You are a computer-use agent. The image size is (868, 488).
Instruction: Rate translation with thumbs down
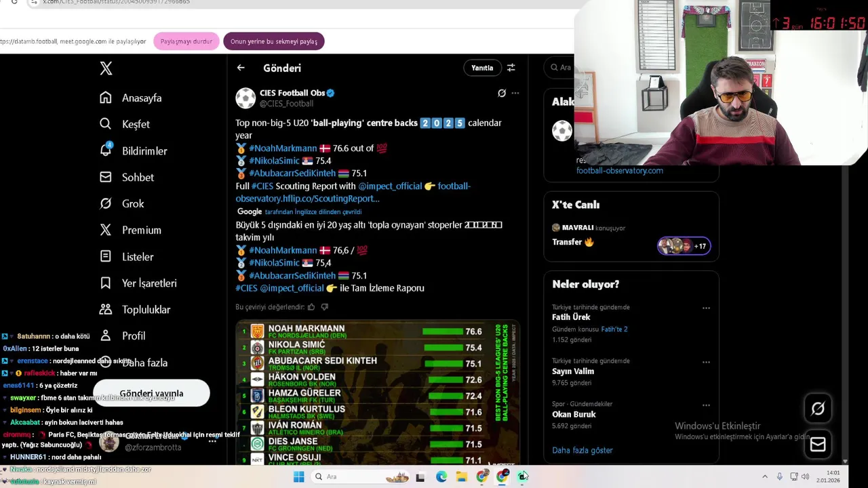(324, 307)
